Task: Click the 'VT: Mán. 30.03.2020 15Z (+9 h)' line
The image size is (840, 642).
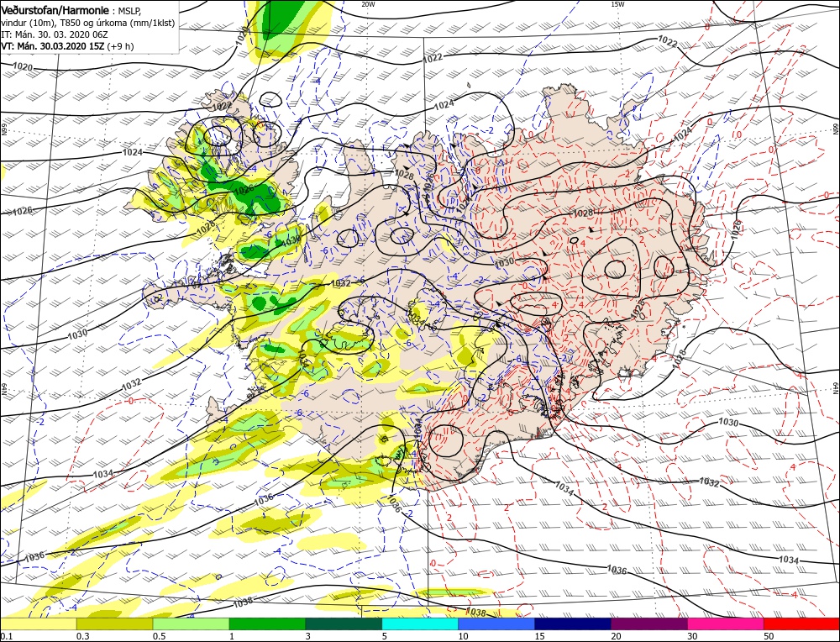Action: pos(67,46)
